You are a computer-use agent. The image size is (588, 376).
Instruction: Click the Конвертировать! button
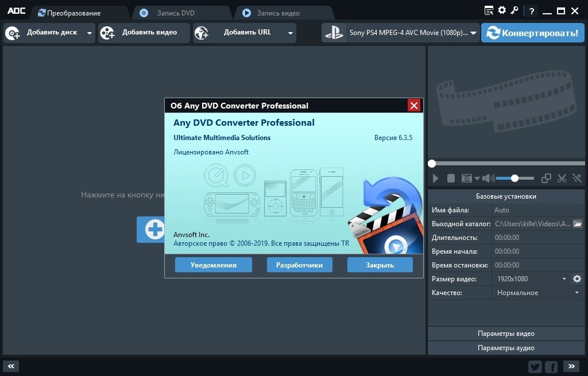click(533, 33)
